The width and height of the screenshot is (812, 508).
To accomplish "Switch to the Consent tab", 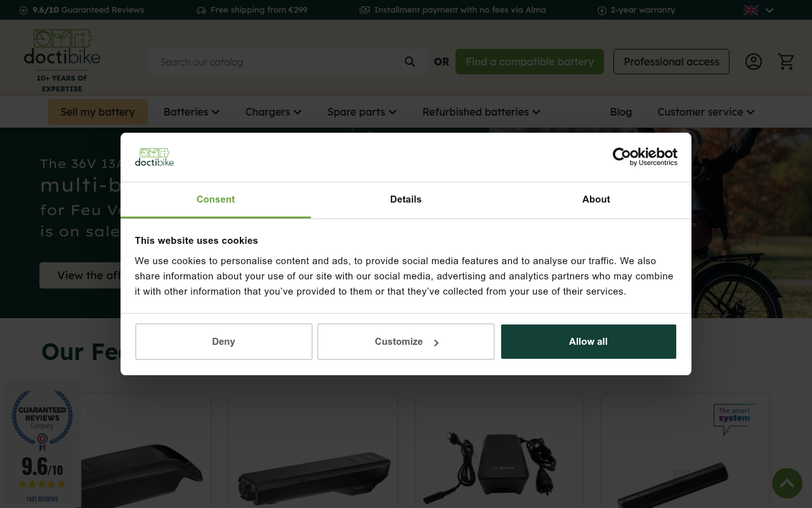I will [x=216, y=200].
